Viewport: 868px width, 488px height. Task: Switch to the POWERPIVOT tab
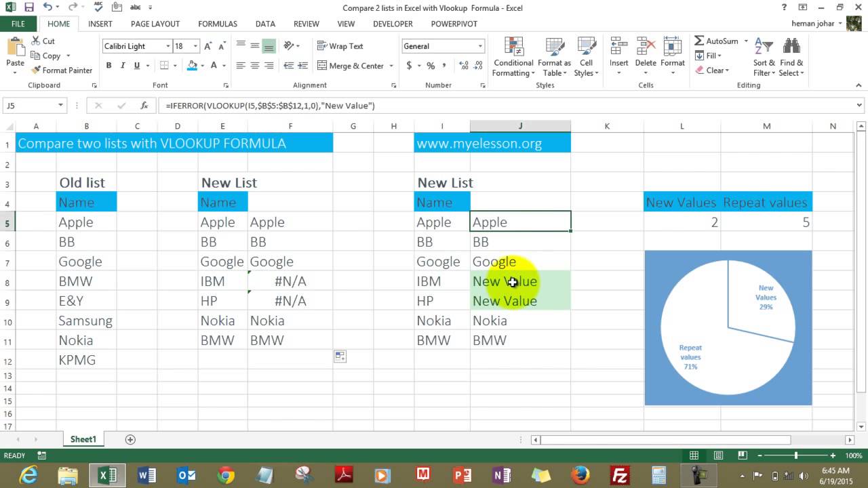click(454, 24)
